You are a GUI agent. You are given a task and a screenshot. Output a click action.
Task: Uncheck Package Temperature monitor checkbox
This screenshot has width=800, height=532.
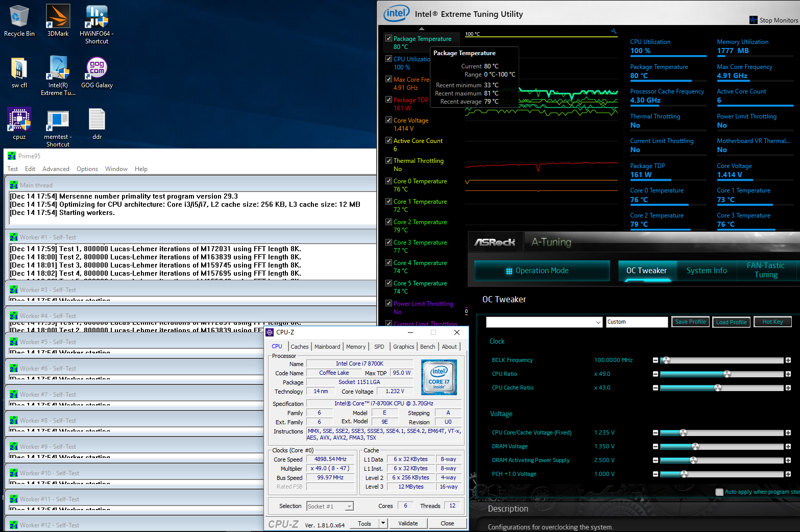point(389,38)
